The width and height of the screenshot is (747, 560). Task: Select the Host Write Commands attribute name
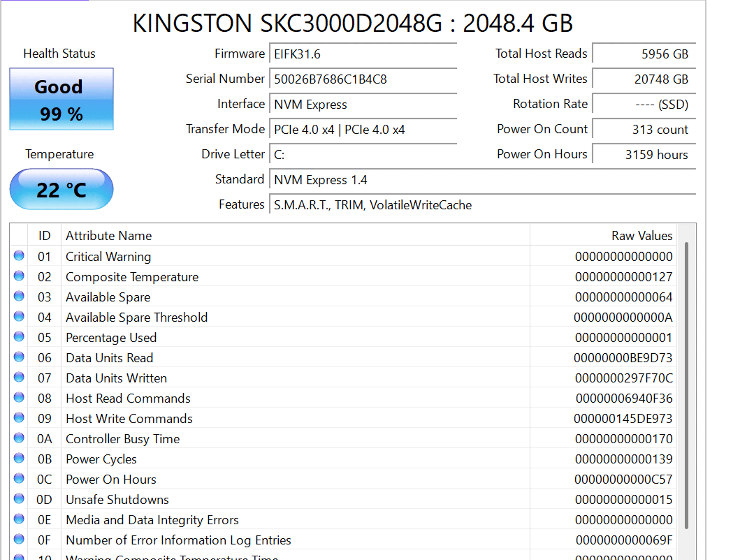pyautogui.click(x=129, y=419)
